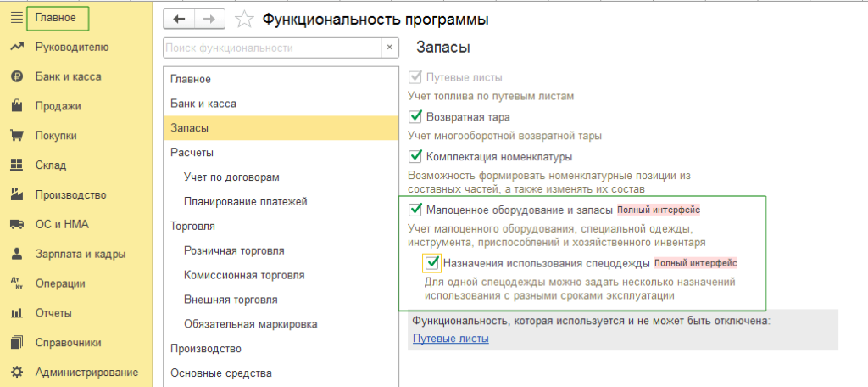Follow the Путевые листы hyperlink

tap(451, 339)
